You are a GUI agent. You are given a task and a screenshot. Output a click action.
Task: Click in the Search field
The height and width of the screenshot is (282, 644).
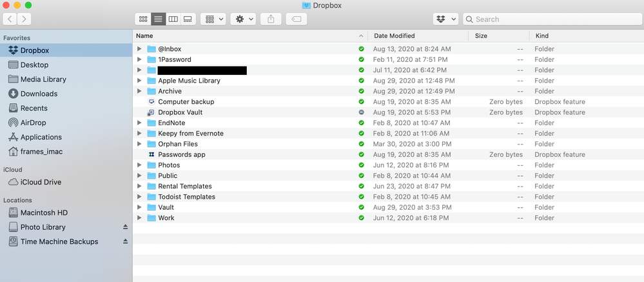click(554, 19)
